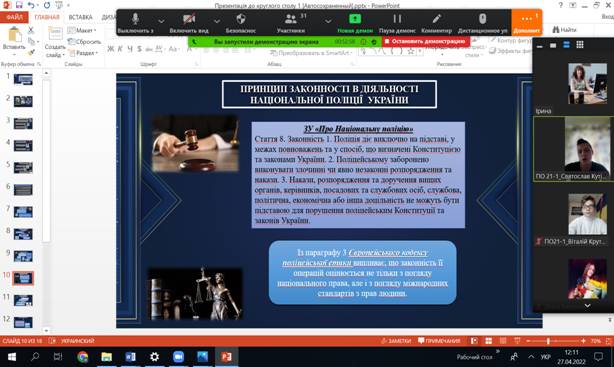Mute microphone in Zoom toolbar

[135, 23]
